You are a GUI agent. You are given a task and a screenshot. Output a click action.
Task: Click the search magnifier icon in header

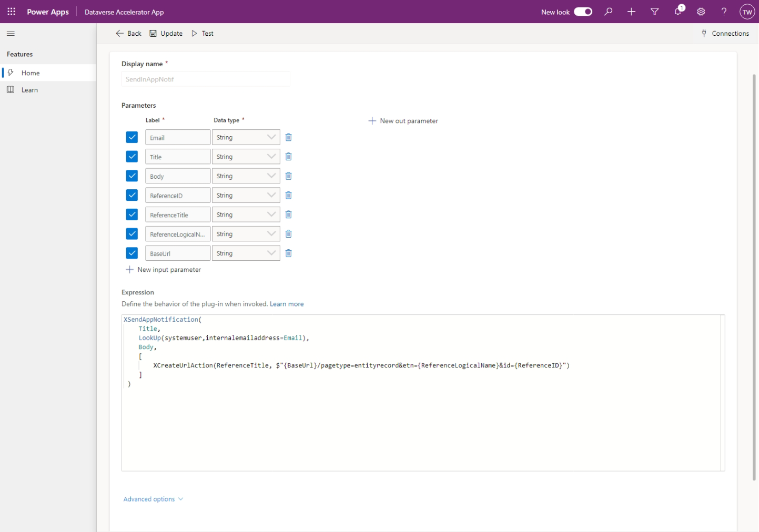[609, 12]
